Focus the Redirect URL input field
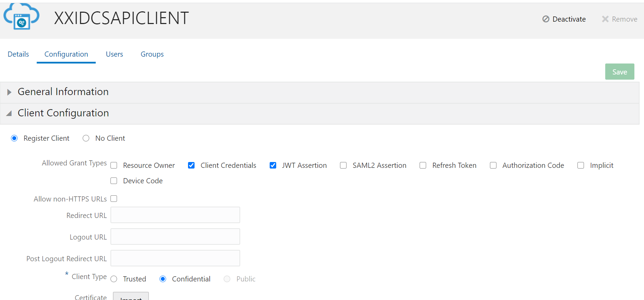 click(175, 215)
